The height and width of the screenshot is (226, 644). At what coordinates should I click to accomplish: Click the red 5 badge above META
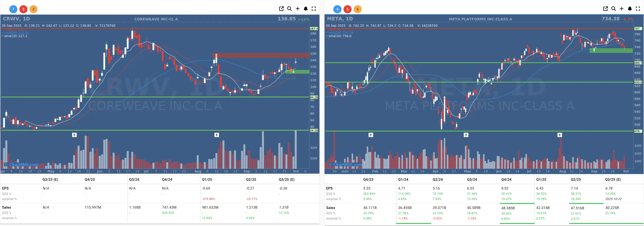pyautogui.click(x=347, y=9)
